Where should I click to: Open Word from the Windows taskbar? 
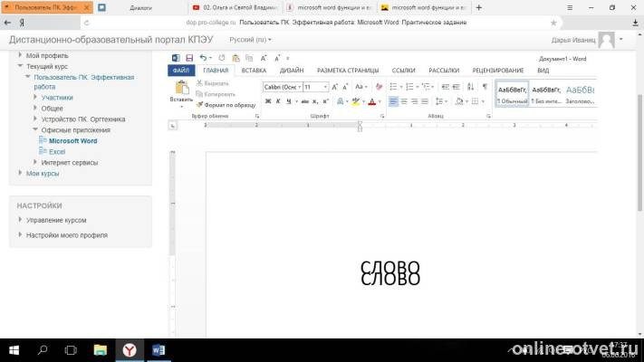(159, 350)
